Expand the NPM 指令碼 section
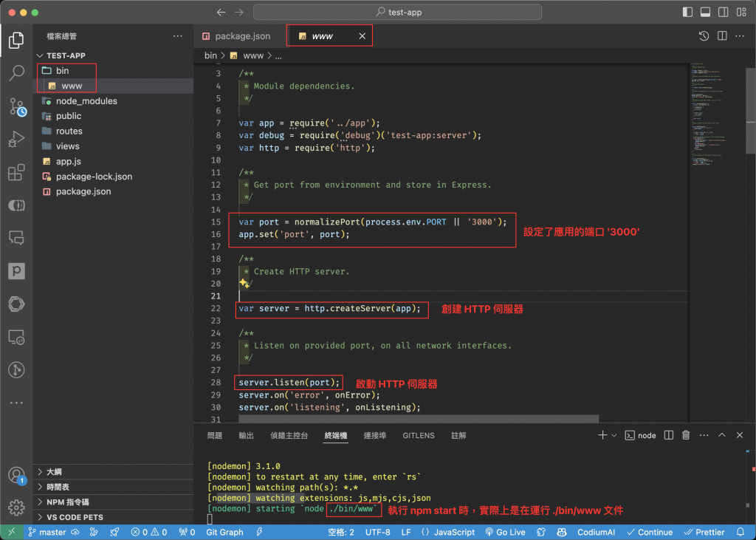 (113, 502)
